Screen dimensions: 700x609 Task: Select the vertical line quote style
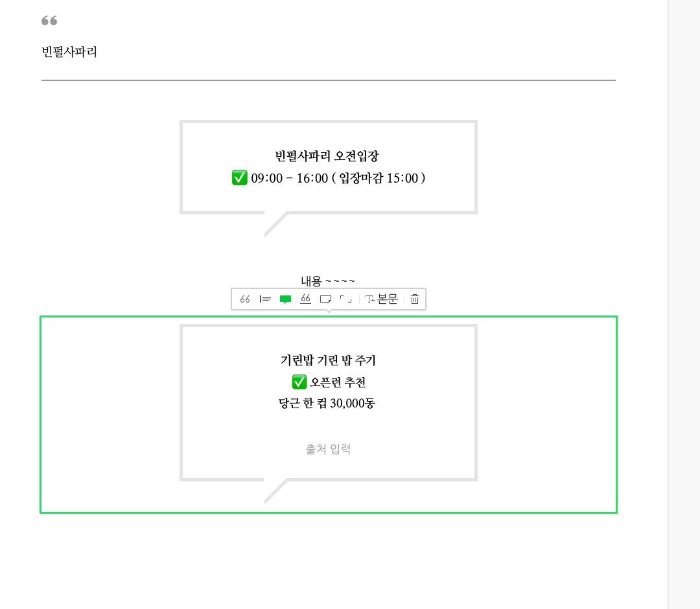[265, 299]
